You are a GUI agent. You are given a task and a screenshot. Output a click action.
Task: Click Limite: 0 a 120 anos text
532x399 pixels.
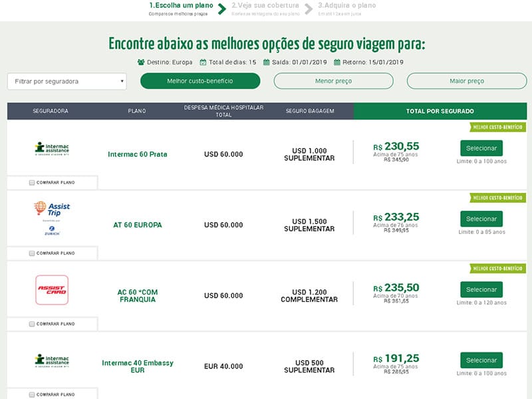point(481,303)
